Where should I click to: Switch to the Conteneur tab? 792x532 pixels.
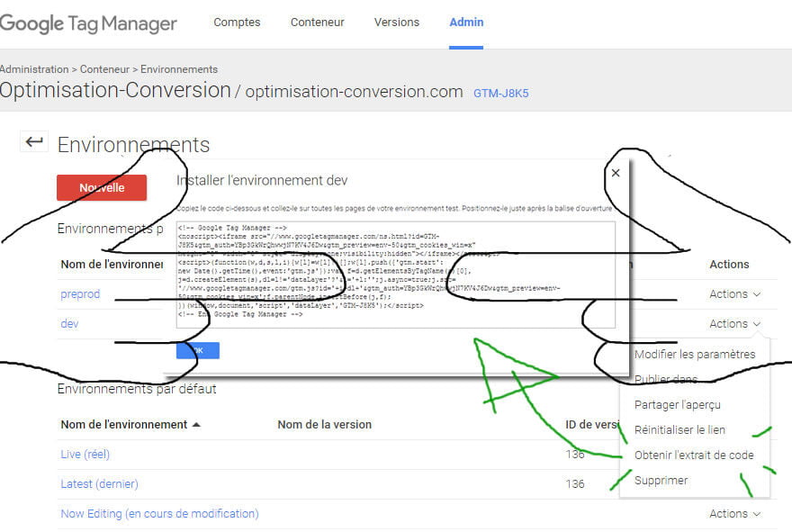(x=317, y=23)
